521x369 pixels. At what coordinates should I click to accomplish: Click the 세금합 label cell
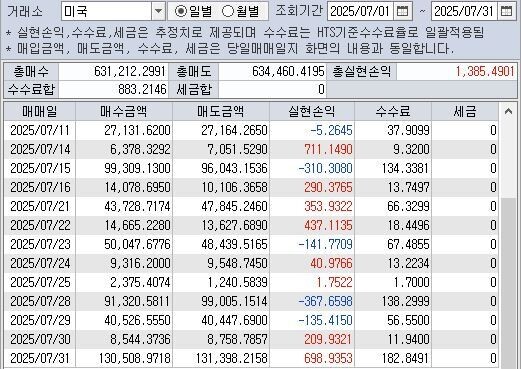[x=194, y=89]
